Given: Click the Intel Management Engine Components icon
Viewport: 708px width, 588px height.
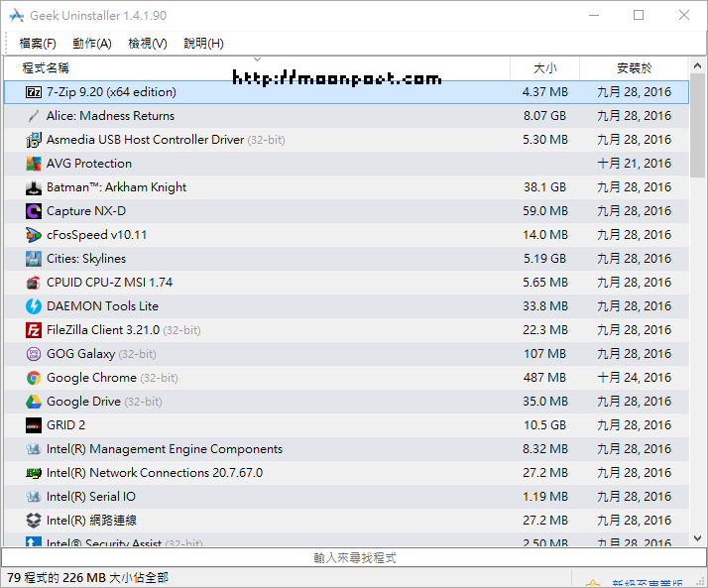Looking at the screenshot, I should pyautogui.click(x=34, y=449).
